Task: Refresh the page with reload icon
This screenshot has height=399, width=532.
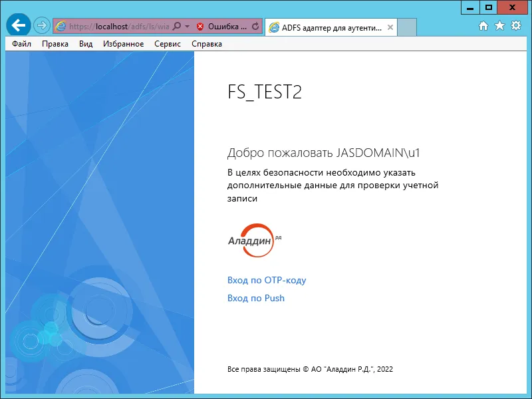Action: tap(255, 26)
